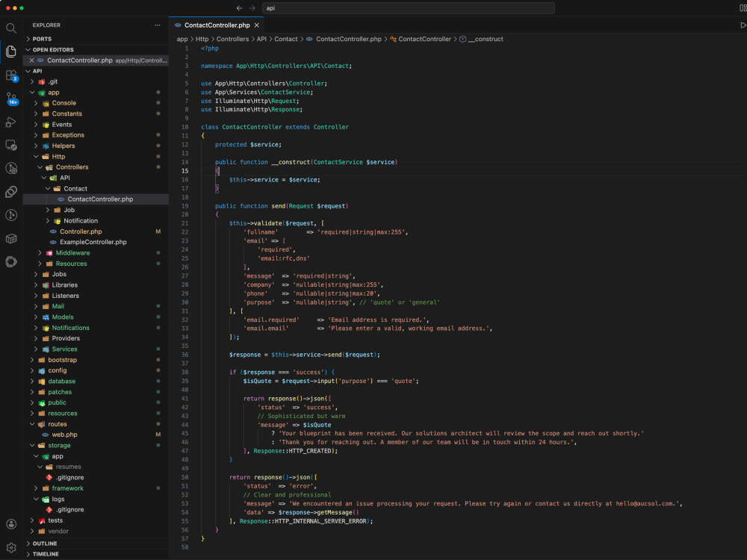The image size is (747, 560).
Task: Open the Explorer view icon
Action: pos(11,52)
